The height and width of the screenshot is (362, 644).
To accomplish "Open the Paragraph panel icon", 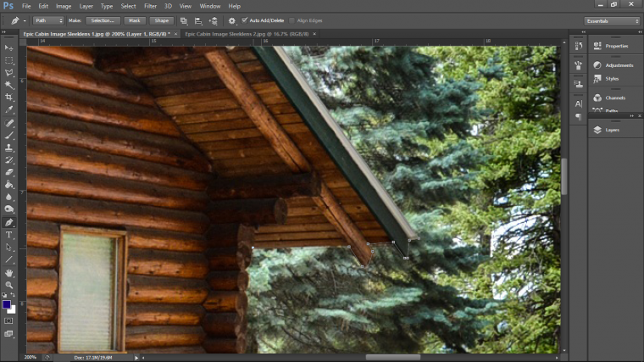I will point(578,117).
